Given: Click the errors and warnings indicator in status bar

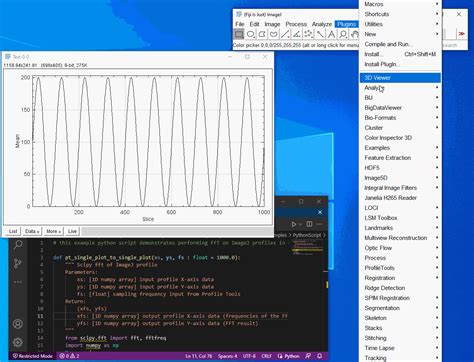Looking at the screenshot, I should 69,356.
